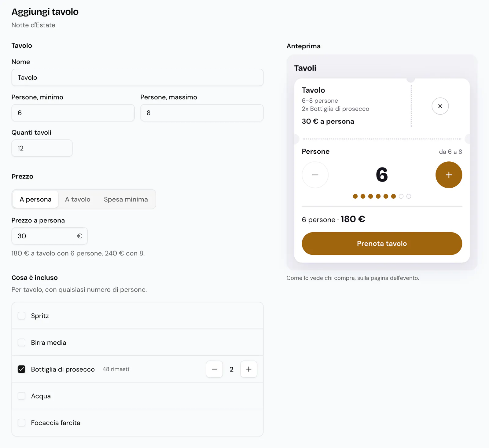Tick the Acqua checkbox

point(21,396)
